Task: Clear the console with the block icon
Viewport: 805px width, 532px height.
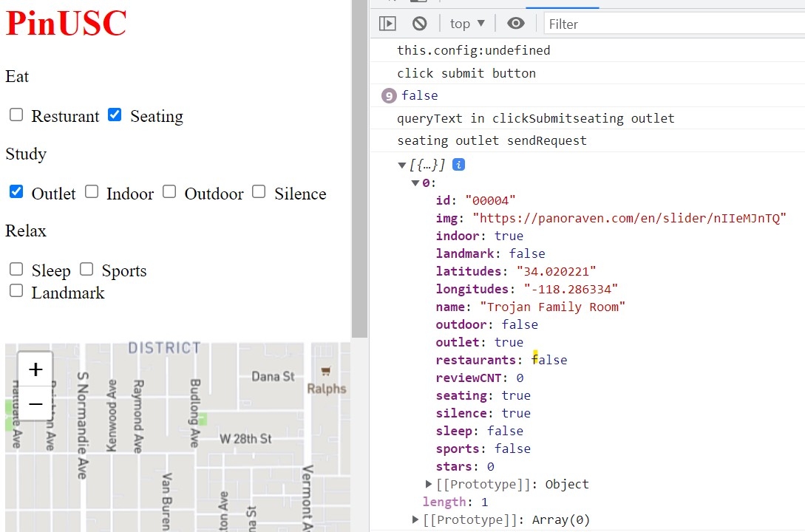Action: point(419,24)
